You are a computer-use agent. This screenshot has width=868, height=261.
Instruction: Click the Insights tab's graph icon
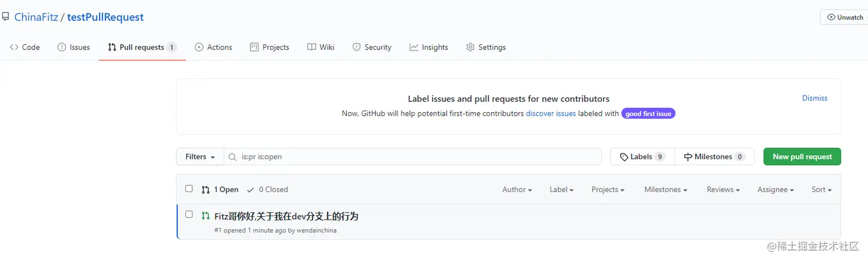tap(414, 47)
